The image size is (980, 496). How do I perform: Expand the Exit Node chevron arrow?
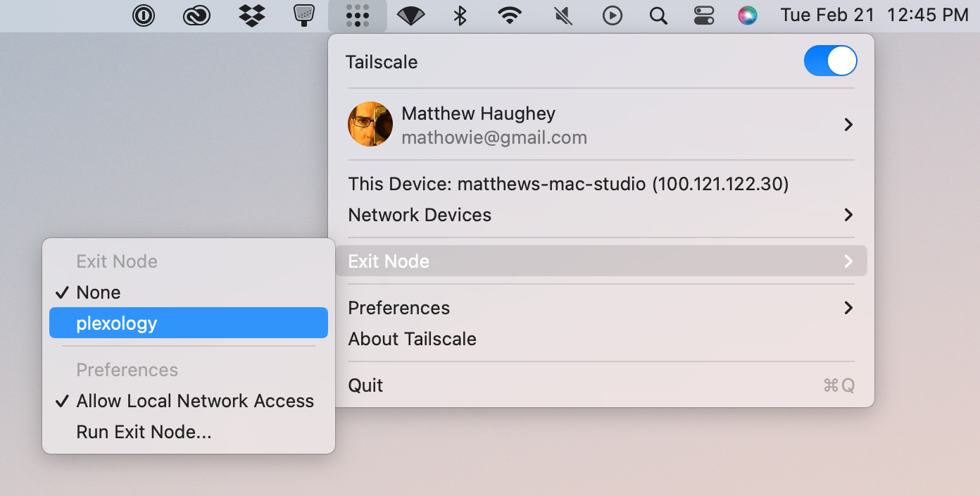tap(848, 261)
